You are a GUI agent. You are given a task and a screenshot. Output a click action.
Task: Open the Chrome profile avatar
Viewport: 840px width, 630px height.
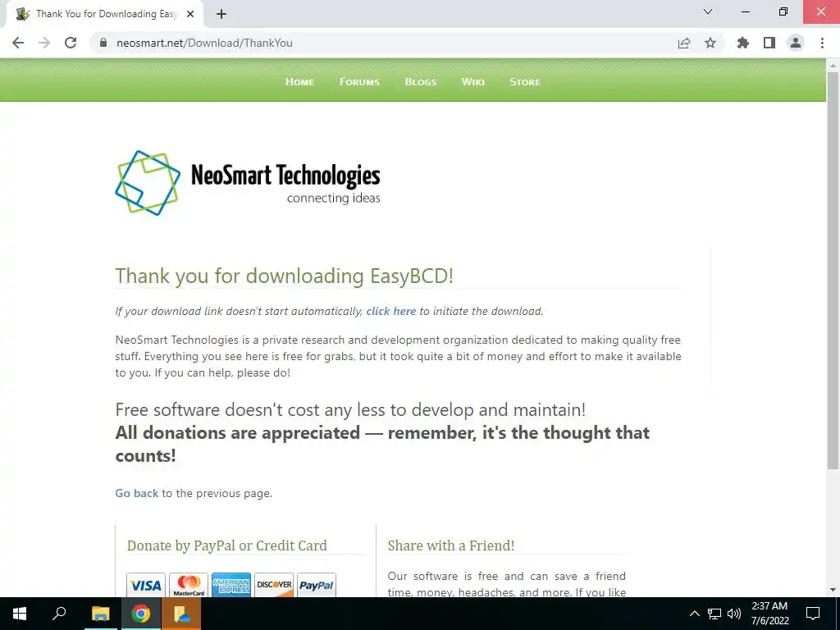(796, 43)
